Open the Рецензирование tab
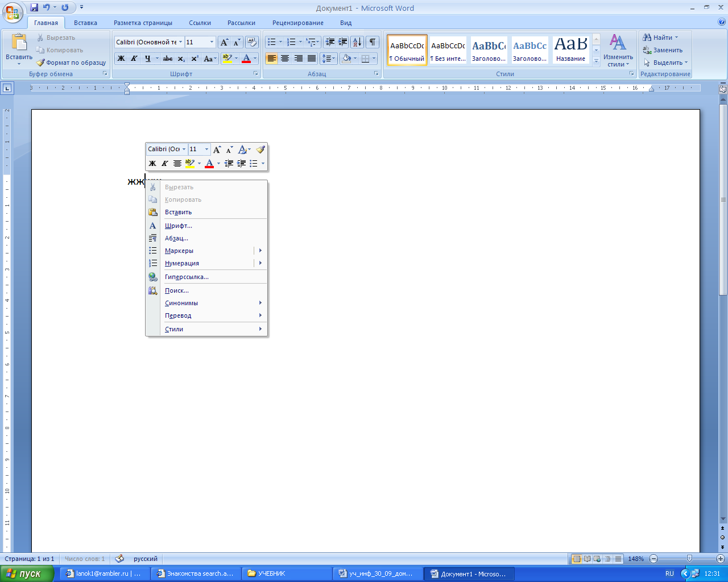728x582 pixels. pyautogui.click(x=298, y=23)
